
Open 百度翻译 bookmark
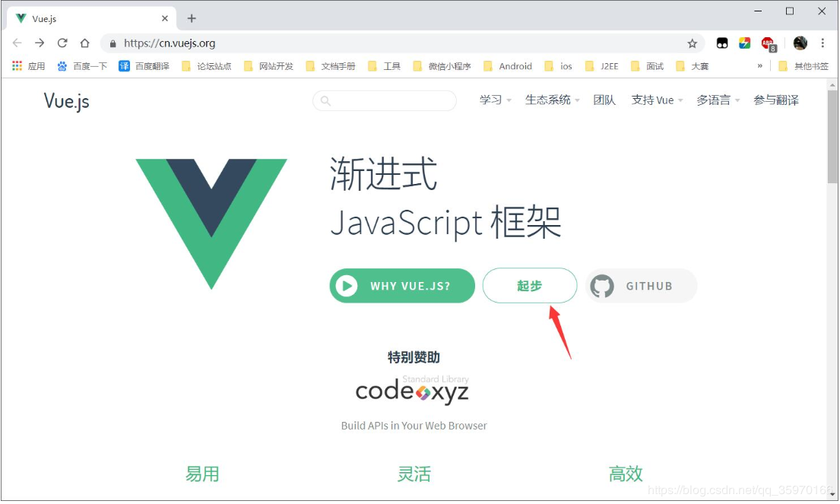point(144,66)
